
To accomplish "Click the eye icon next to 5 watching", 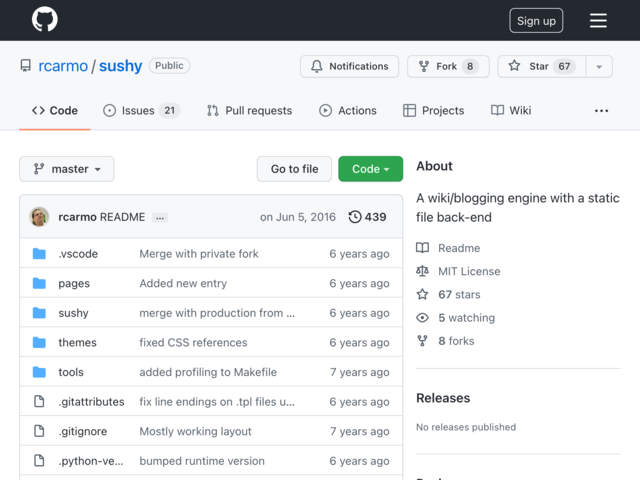I will (422, 318).
